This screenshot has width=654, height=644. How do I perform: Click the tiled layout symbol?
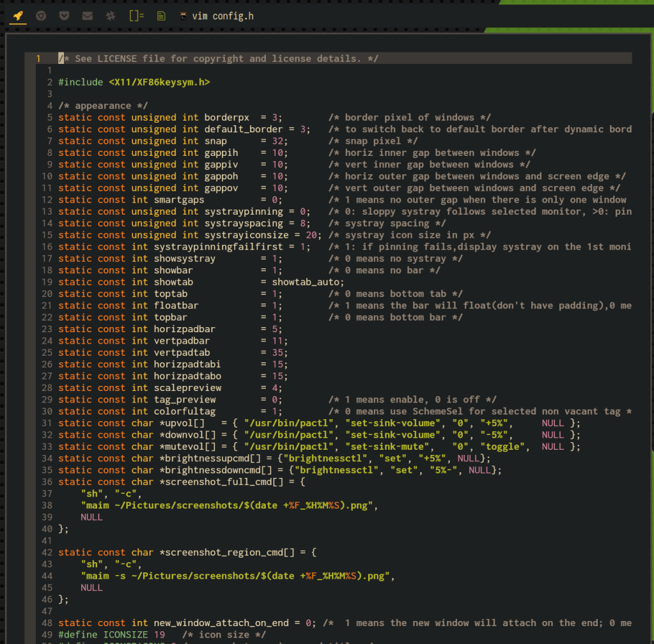pyautogui.click(x=136, y=16)
